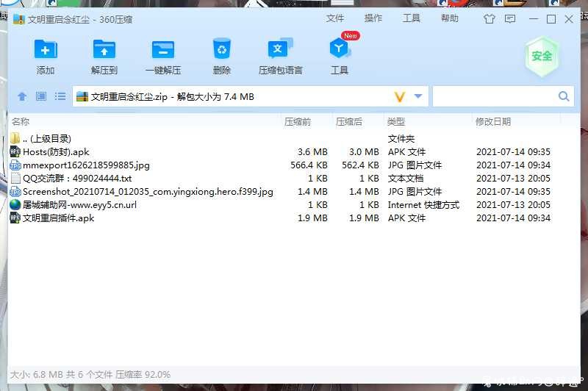Select the shortcut 屠城辅助网-www.eyy5.cn.url

[79, 205]
